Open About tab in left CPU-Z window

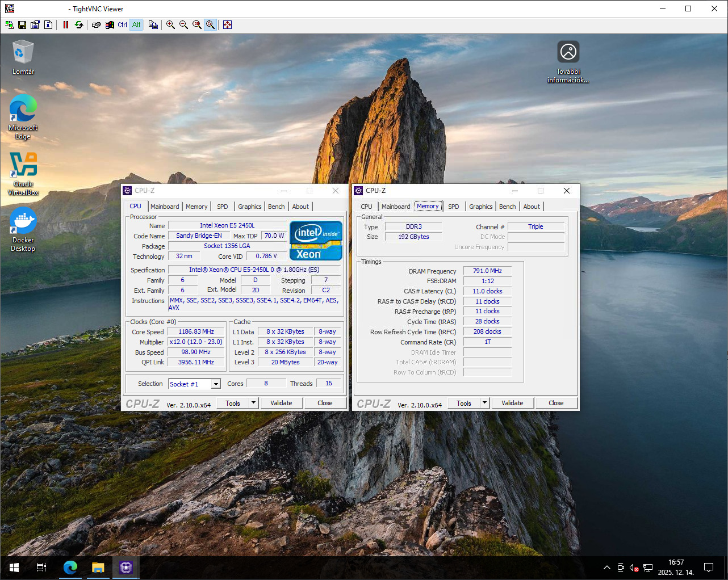(x=300, y=207)
